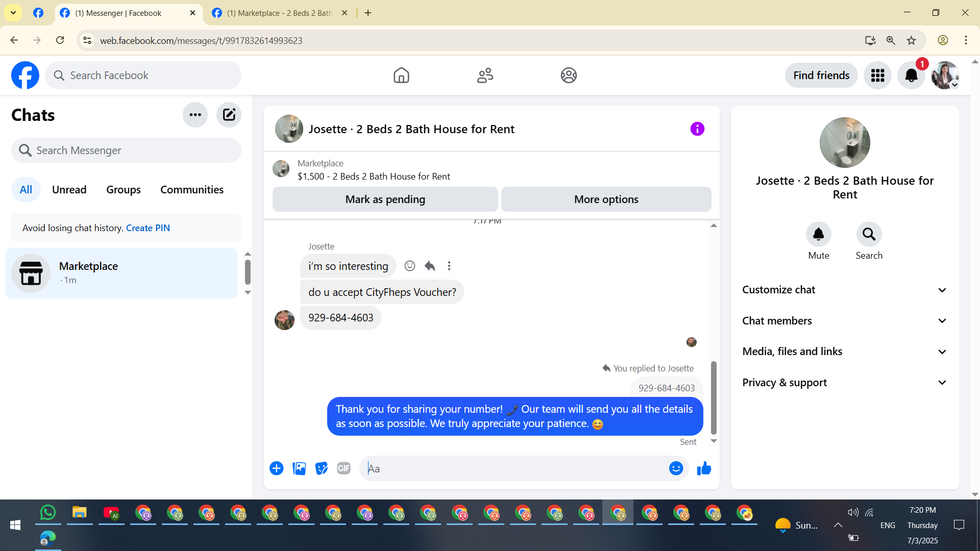The image size is (980, 551).
Task: Open the Facebook notifications bell
Action: (911, 76)
